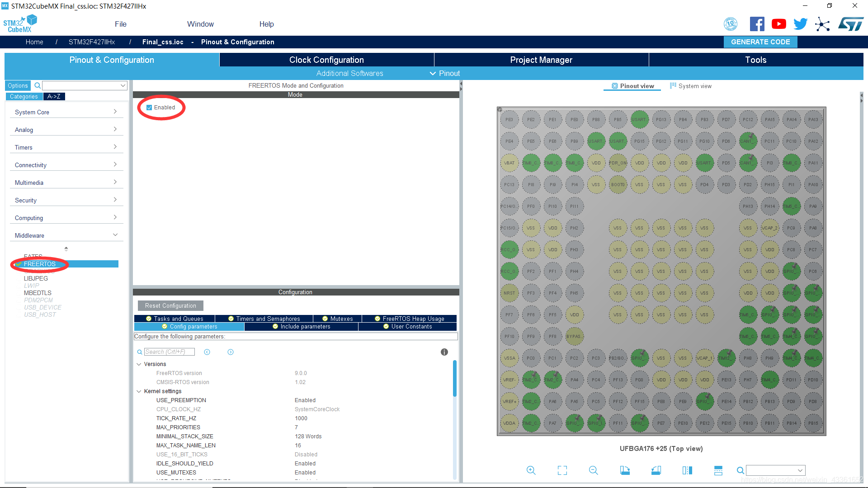Open Additional Softwares
The height and width of the screenshot is (488, 868).
349,73
